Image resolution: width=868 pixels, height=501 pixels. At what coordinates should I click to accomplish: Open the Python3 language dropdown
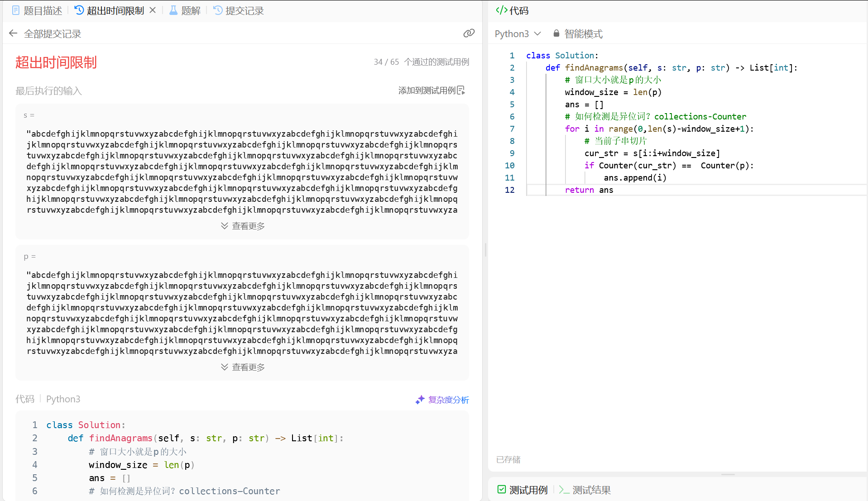[518, 33]
